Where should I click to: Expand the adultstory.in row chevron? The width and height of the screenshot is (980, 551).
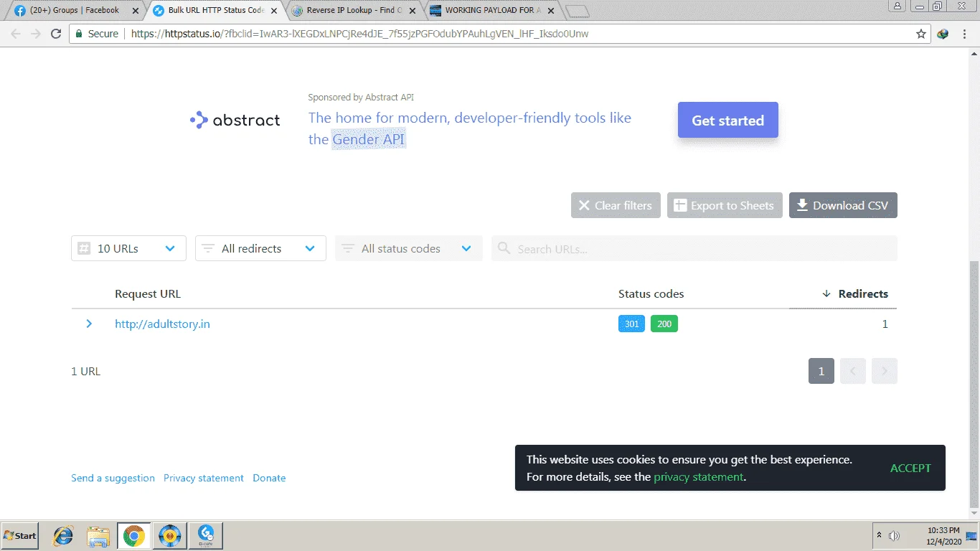pyautogui.click(x=89, y=324)
